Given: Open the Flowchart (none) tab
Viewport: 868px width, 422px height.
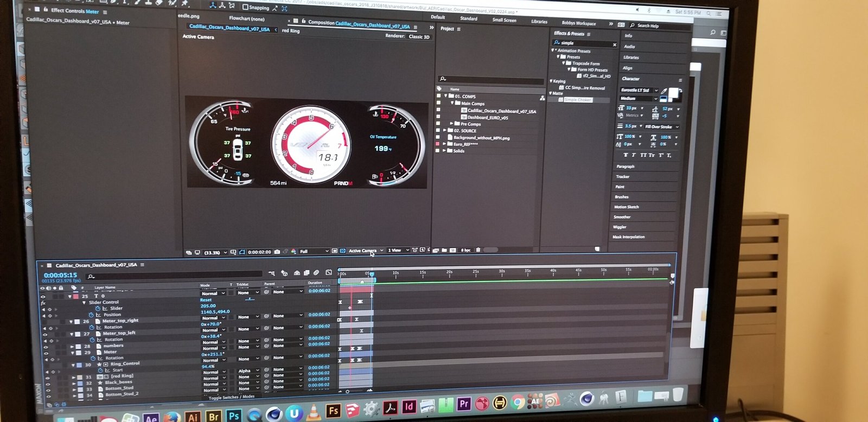Looking at the screenshot, I should (x=246, y=18).
